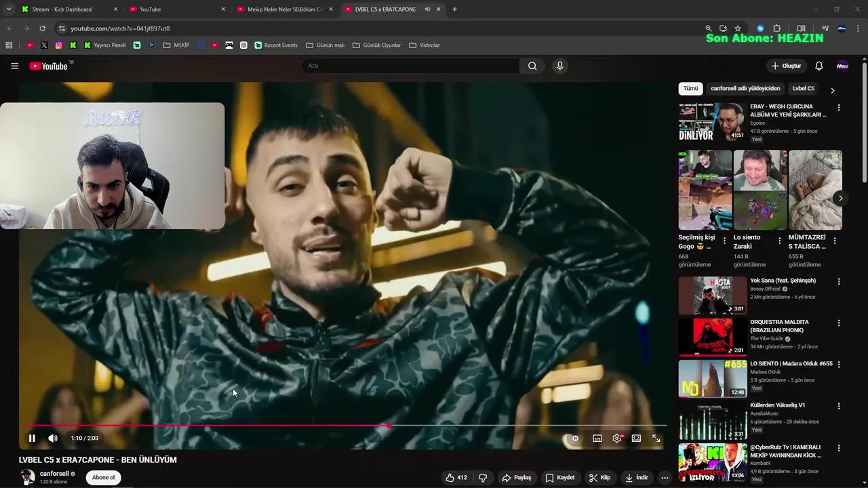Select 'canforsell adlı yükleyiciden' chip
868x488 pixels.
(745, 89)
